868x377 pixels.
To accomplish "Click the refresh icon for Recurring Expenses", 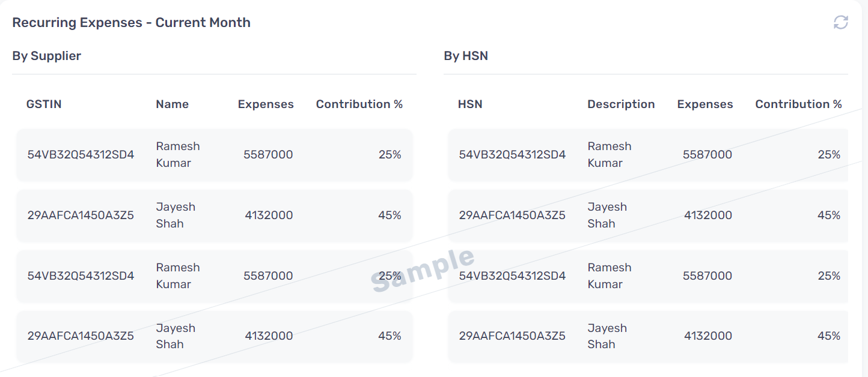I will (x=840, y=23).
